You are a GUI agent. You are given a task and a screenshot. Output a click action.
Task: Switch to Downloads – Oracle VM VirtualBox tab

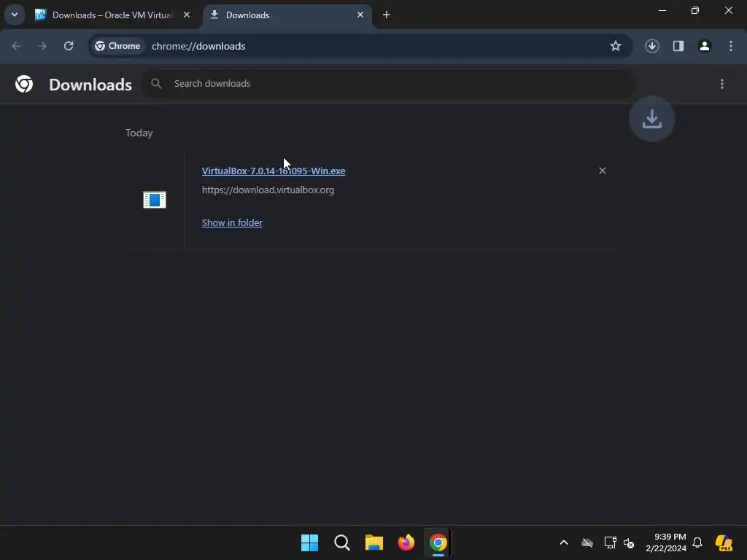(112, 15)
